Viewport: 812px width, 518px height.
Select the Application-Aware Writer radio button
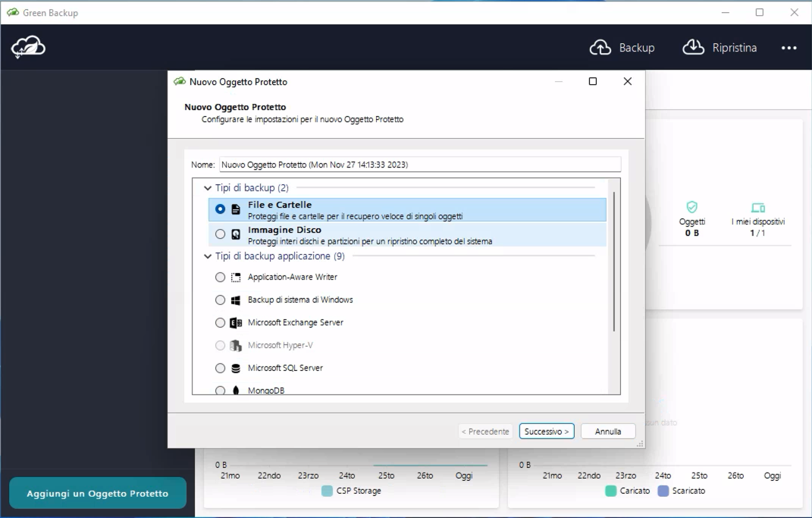(x=220, y=278)
